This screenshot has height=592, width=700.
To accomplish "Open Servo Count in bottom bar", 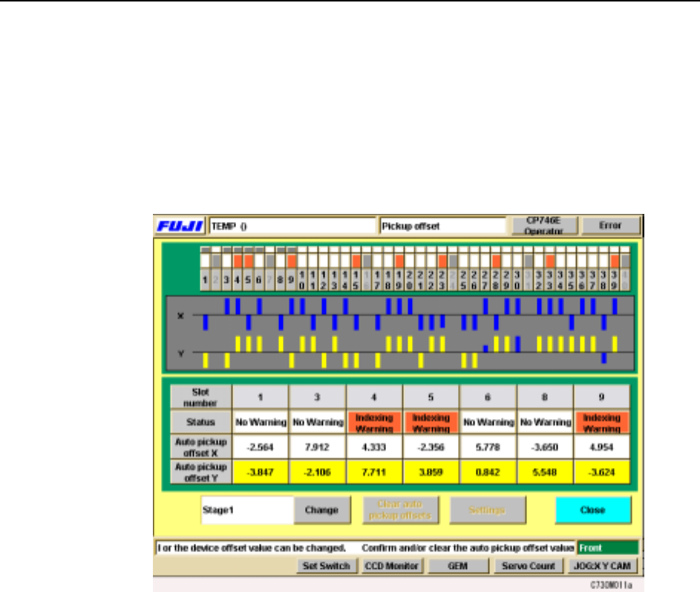I will [528, 566].
